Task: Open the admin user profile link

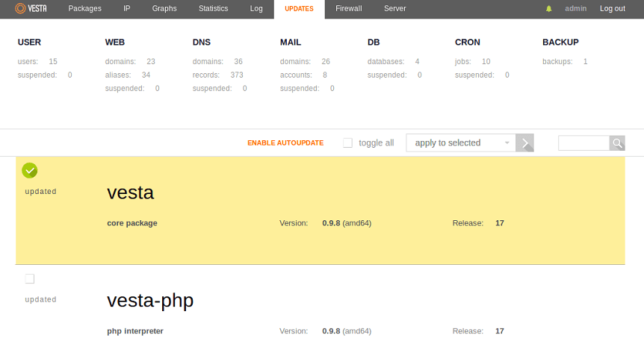Action: tap(576, 9)
